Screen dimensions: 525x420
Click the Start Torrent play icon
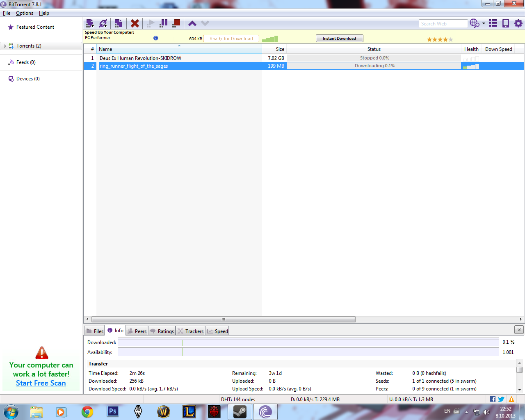(x=151, y=23)
